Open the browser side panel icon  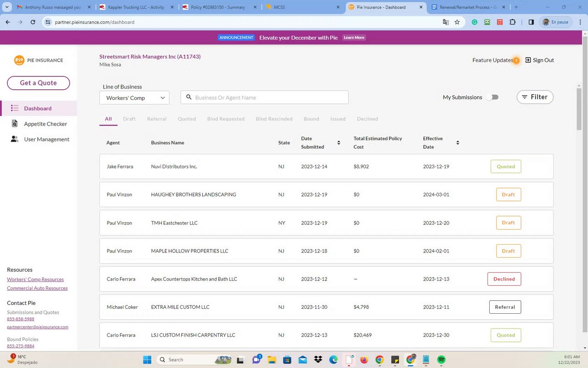pos(531,22)
